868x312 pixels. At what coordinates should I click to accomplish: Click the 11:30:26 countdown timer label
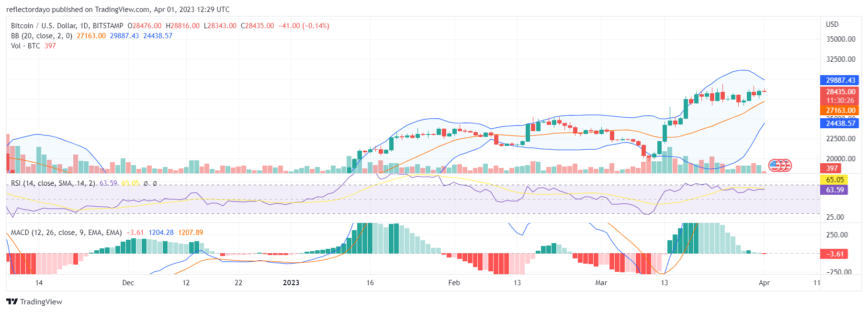coord(840,100)
